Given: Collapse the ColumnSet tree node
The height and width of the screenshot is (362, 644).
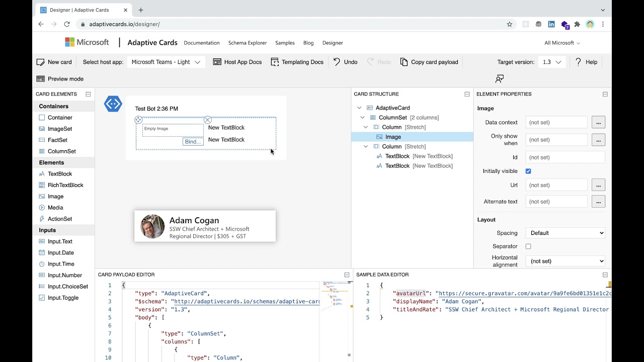Looking at the screenshot, I should [363, 118].
